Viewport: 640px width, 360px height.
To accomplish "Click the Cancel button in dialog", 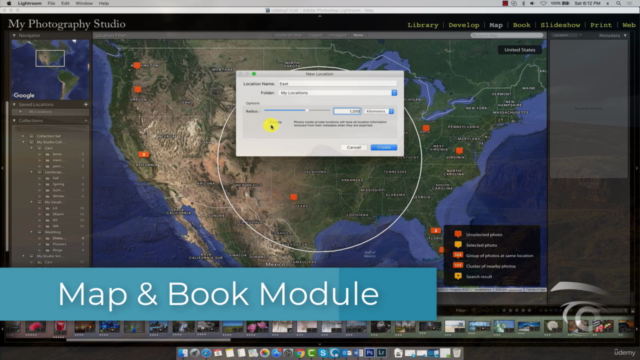I will point(353,147).
